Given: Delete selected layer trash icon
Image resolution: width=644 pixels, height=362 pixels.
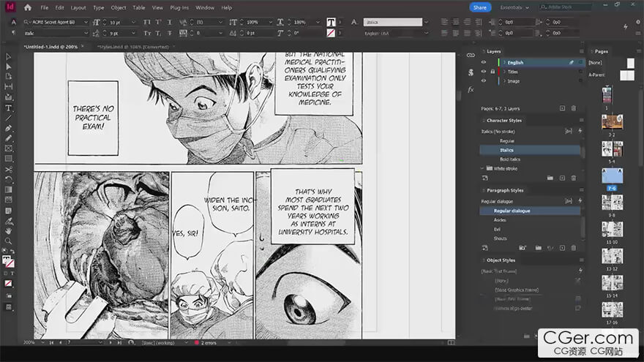Looking at the screenshot, I should pos(573,108).
